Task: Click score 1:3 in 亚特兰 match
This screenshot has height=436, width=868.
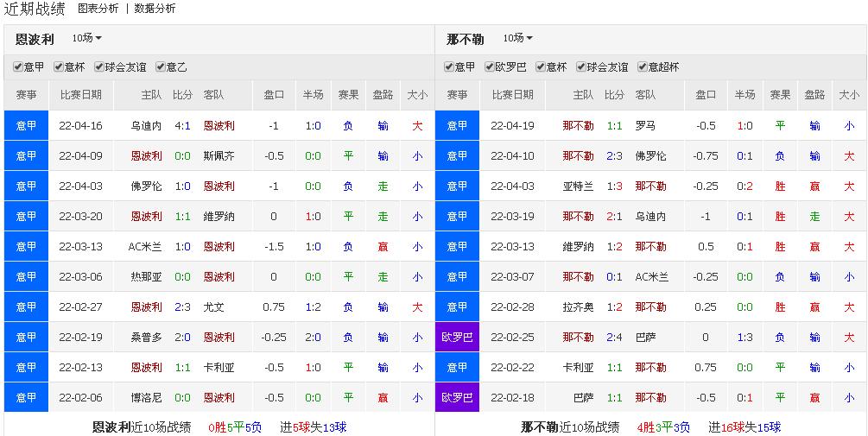Action: (614, 186)
